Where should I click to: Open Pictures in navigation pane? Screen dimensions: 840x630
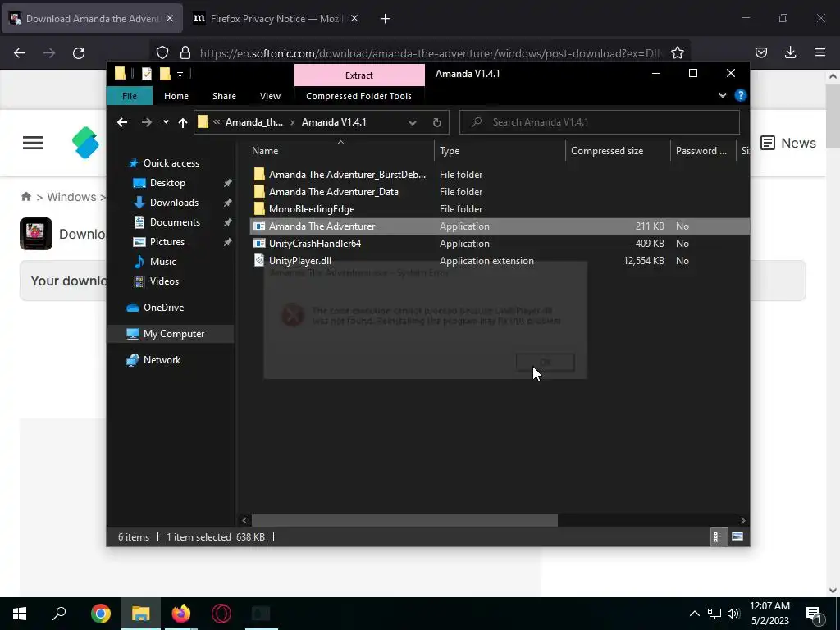(x=167, y=242)
